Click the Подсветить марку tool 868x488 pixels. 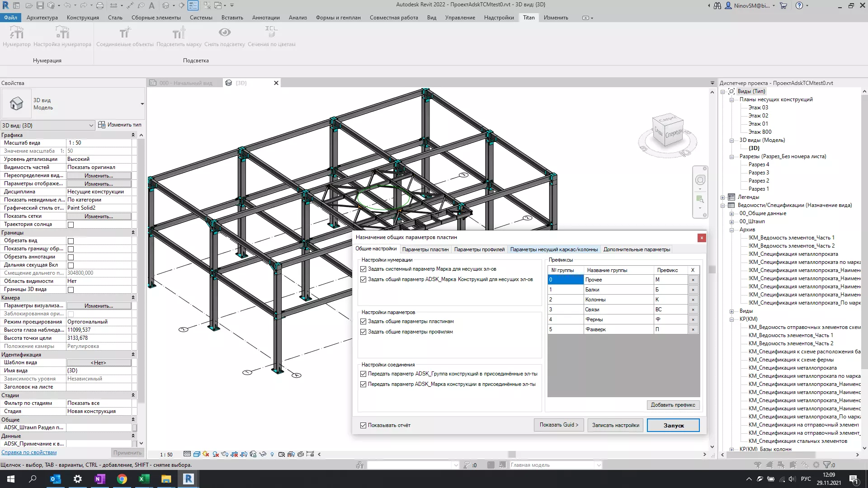(179, 36)
